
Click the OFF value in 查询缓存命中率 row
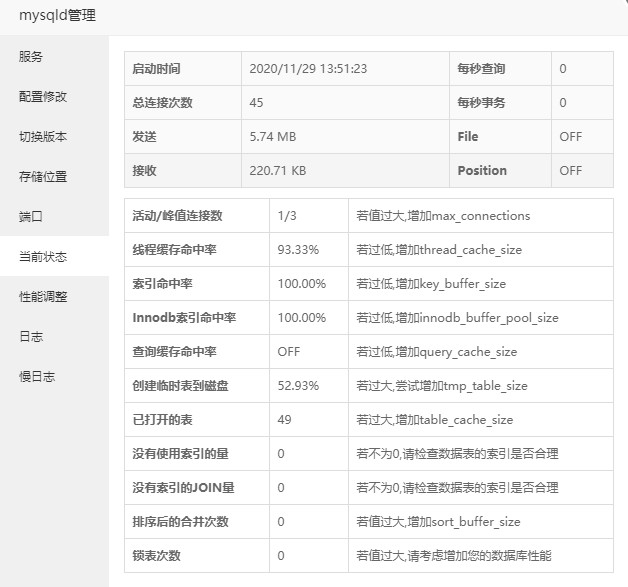pyautogui.click(x=289, y=352)
